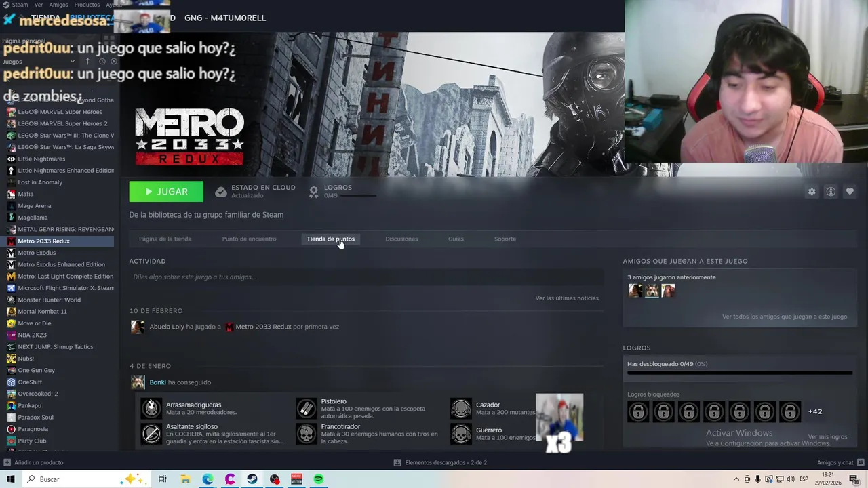Viewport: 868px width, 488px height.
Task: Open Steam icon on the taskbar
Action: [252, 479]
